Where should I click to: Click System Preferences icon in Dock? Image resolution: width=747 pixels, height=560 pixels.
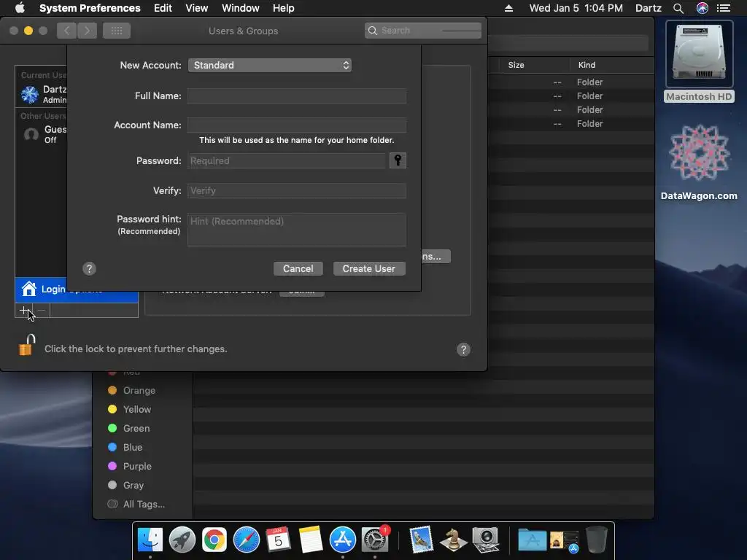coord(375,540)
